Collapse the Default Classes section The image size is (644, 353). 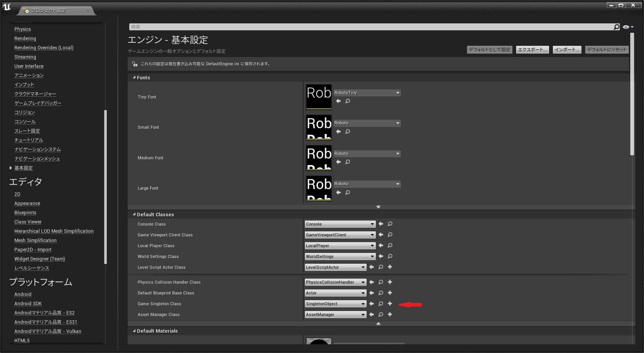(x=134, y=215)
